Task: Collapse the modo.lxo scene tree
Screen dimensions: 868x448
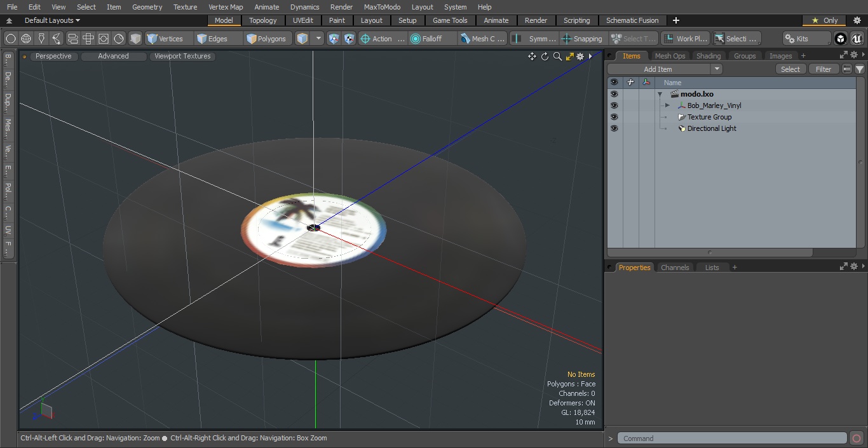Action: click(660, 94)
